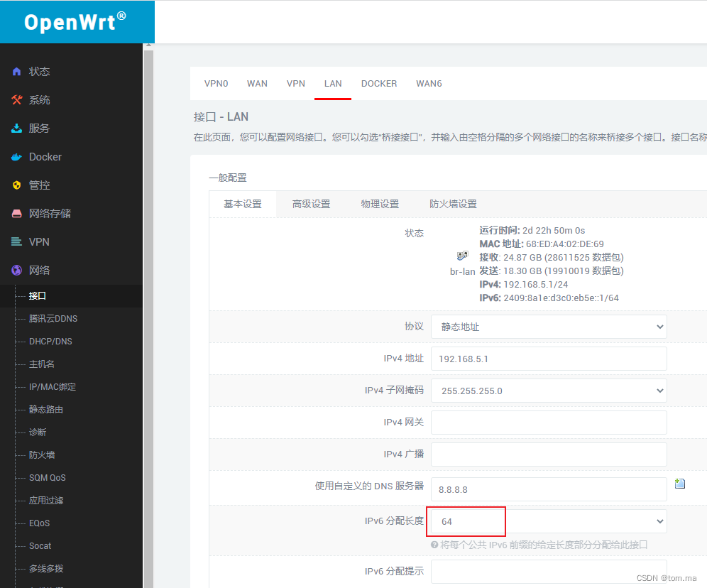This screenshot has height=588, width=707.
Task: Expand the IPv4 子网掩码 dropdown
Action: pyautogui.click(x=548, y=390)
